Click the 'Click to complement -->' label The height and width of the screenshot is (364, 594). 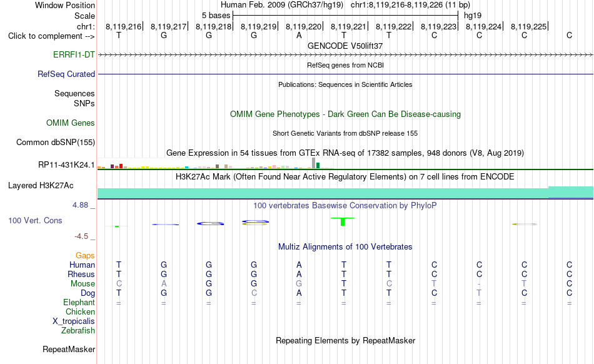(x=51, y=36)
